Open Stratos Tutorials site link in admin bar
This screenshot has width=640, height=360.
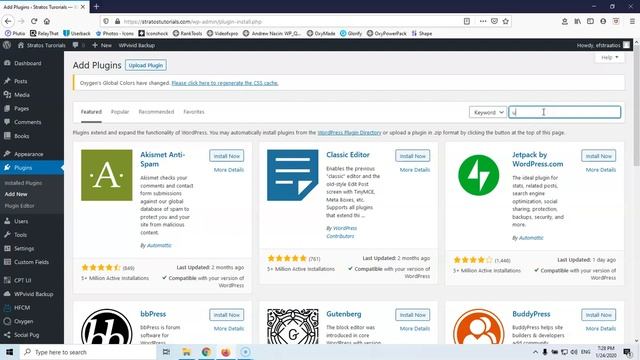tap(42, 45)
